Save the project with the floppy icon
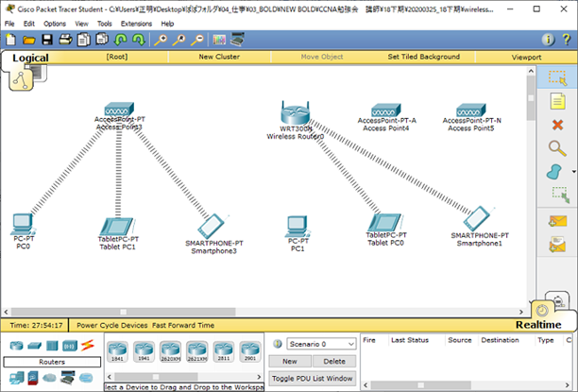578x392 pixels. click(47, 40)
